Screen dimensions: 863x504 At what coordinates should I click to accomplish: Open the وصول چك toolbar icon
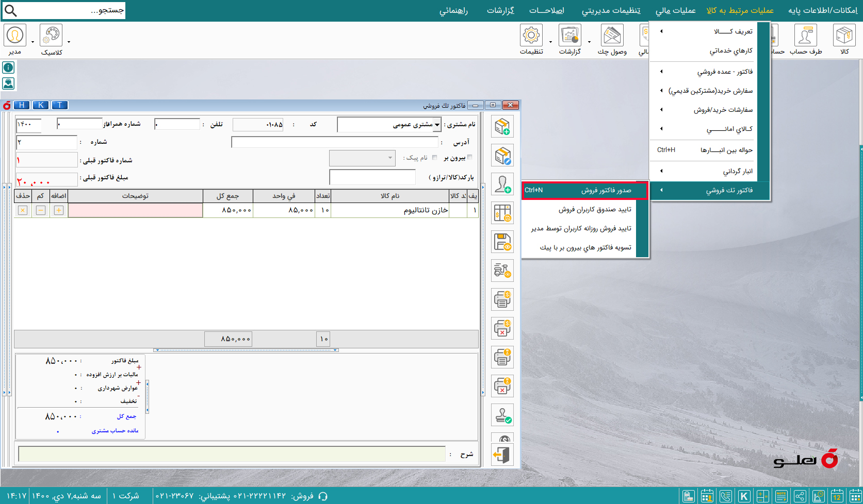612,35
